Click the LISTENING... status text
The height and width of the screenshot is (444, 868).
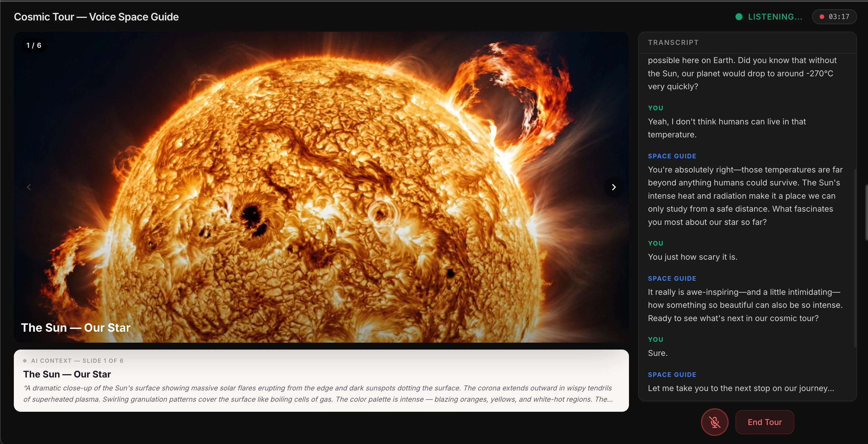(x=775, y=17)
